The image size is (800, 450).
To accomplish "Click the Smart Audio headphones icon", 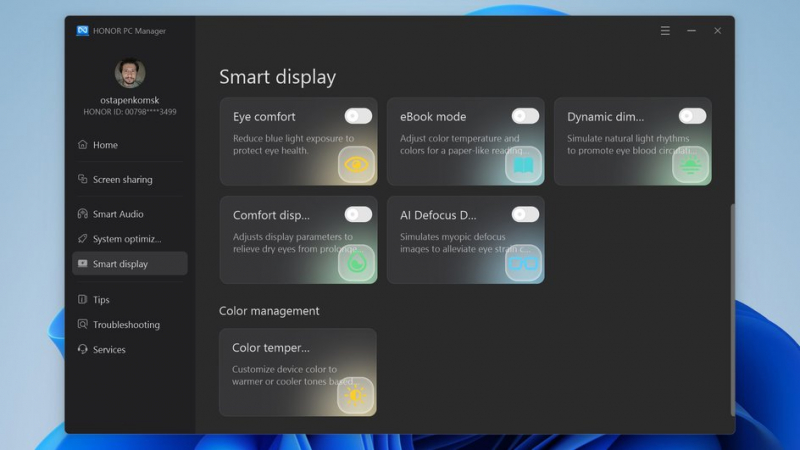I will (82, 213).
